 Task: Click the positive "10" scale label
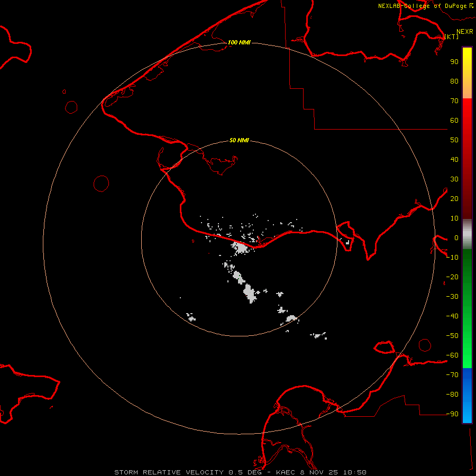coord(454,218)
